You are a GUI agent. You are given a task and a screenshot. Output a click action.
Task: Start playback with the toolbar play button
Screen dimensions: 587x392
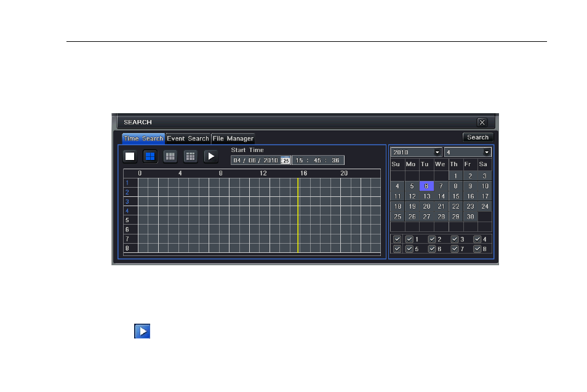[x=211, y=156]
